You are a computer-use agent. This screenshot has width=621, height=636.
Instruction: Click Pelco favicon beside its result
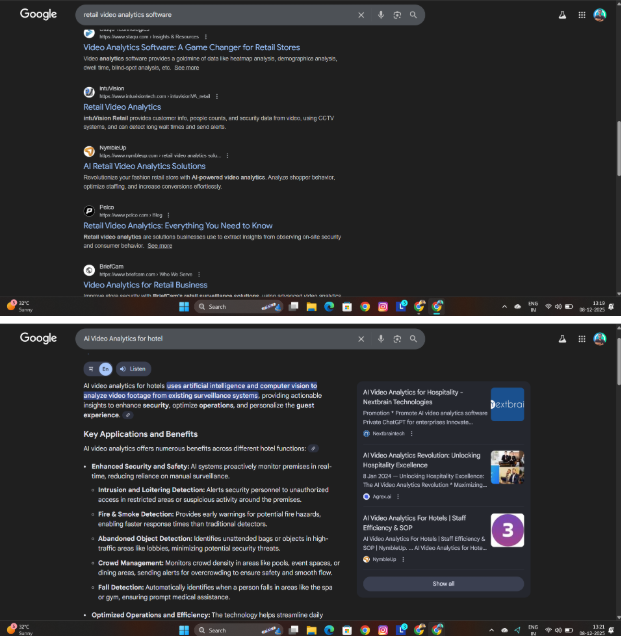click(x=89, y=211)
